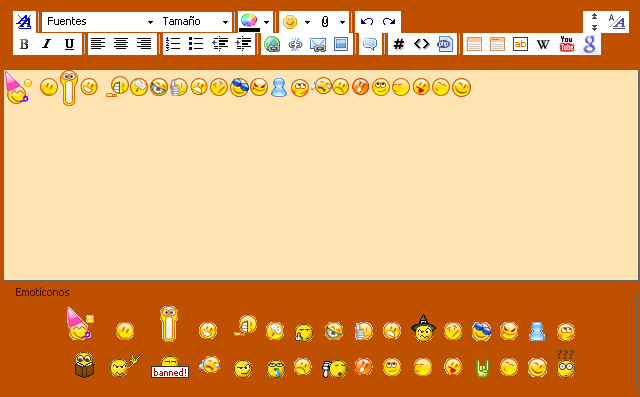Insert blue sunglasses emoticon from Emotíconos panel
The image size is (640, 397).
pyautogui.click(x=481, y=331)
